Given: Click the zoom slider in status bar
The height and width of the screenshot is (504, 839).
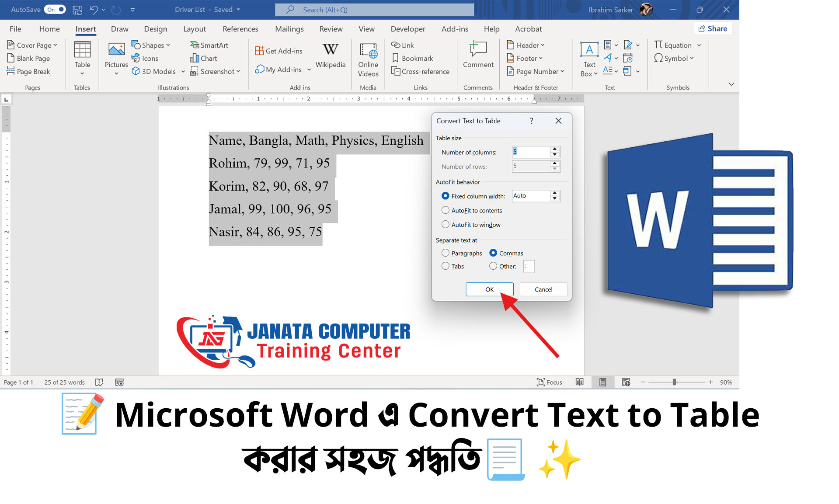Looking at the screenshot, I should click(x=675, y=382).
